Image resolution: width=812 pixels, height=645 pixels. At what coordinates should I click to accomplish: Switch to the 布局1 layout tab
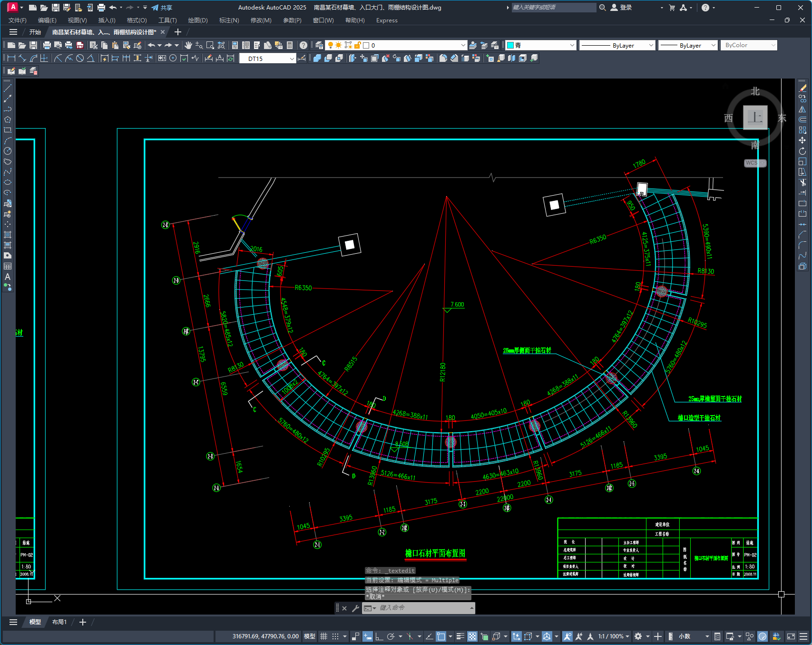click(x=59, y=622)
